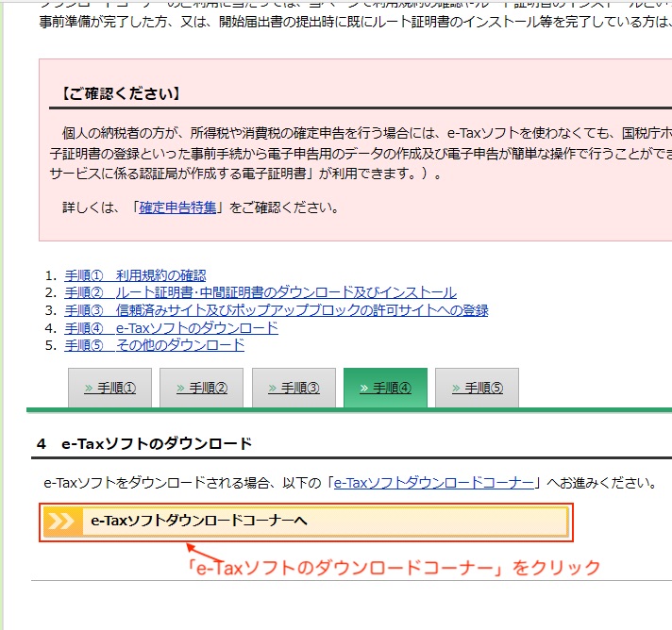Click the 【ご確認ください】 heading text

(121, 93)
